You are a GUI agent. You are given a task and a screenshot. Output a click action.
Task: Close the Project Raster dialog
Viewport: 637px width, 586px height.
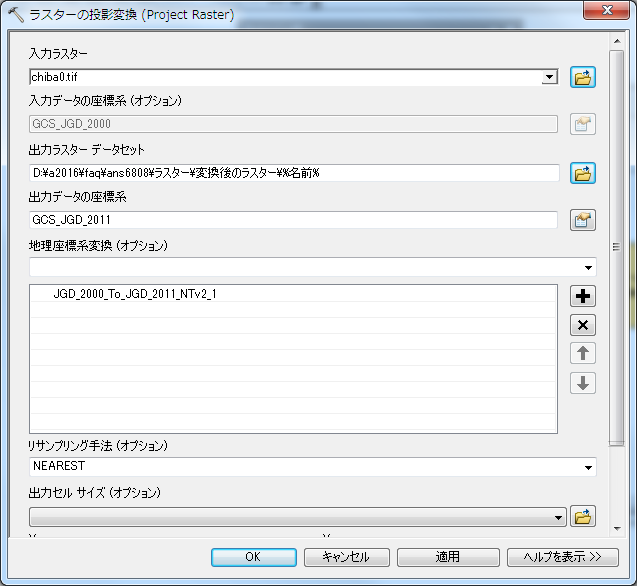(607, 10)
